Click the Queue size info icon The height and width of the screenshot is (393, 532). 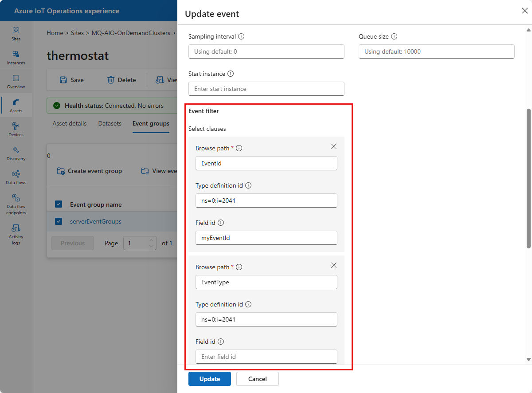[394, 37]
